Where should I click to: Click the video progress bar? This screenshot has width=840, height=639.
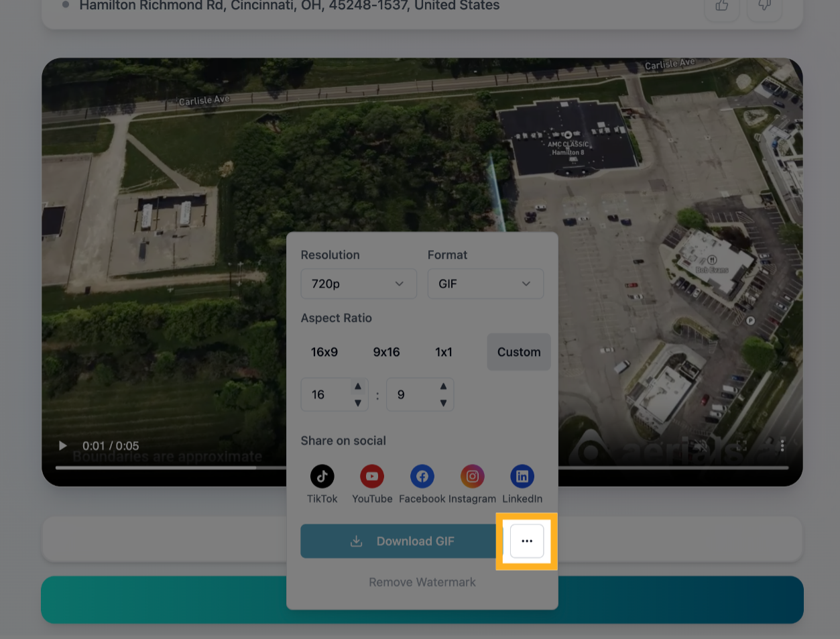422,467
